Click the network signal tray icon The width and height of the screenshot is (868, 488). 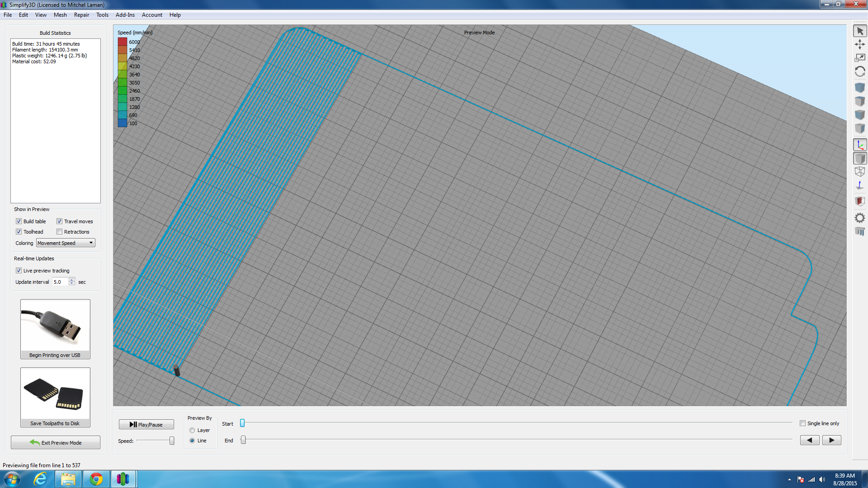(x=811, y=479)
